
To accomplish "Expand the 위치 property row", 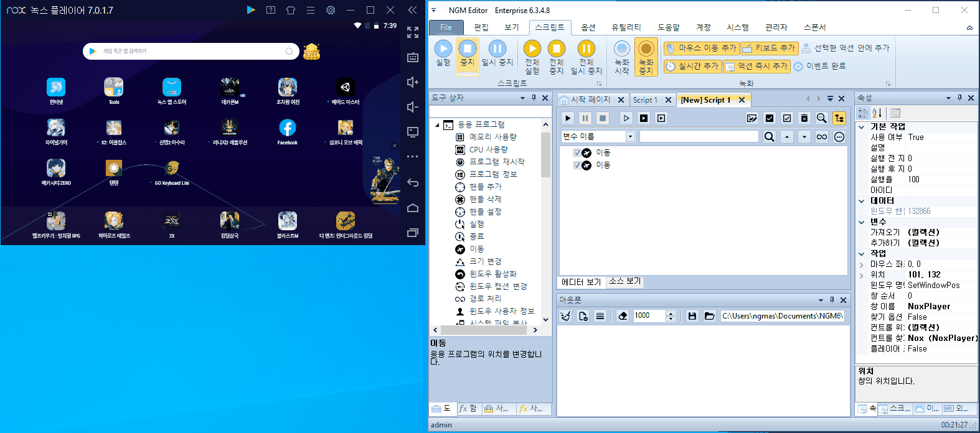I will click(x=862, y=275).
